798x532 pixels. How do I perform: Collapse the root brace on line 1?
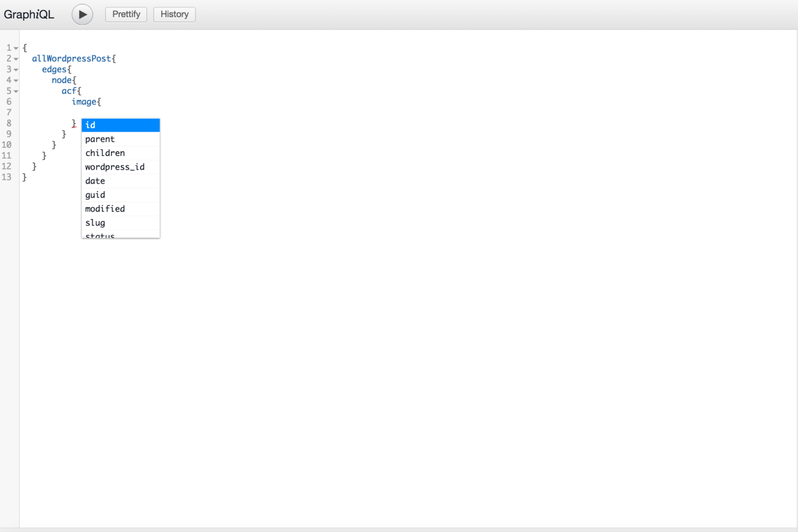pyautogui.click(x=16, y=48)
